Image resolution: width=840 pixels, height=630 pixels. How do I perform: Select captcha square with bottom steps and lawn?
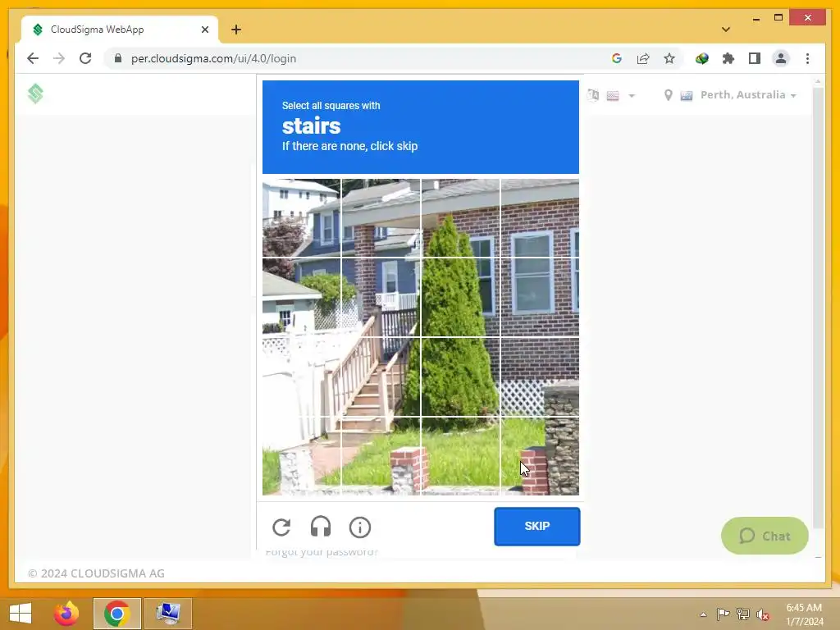click(x=381, y=456)
